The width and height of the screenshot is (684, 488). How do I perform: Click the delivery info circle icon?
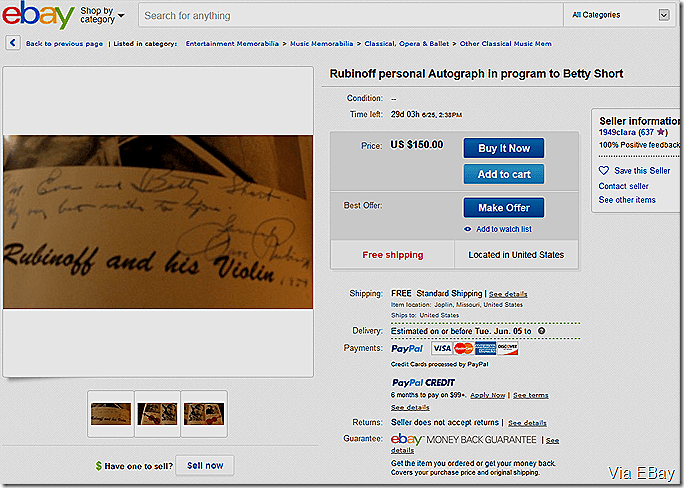pos(541,331)
